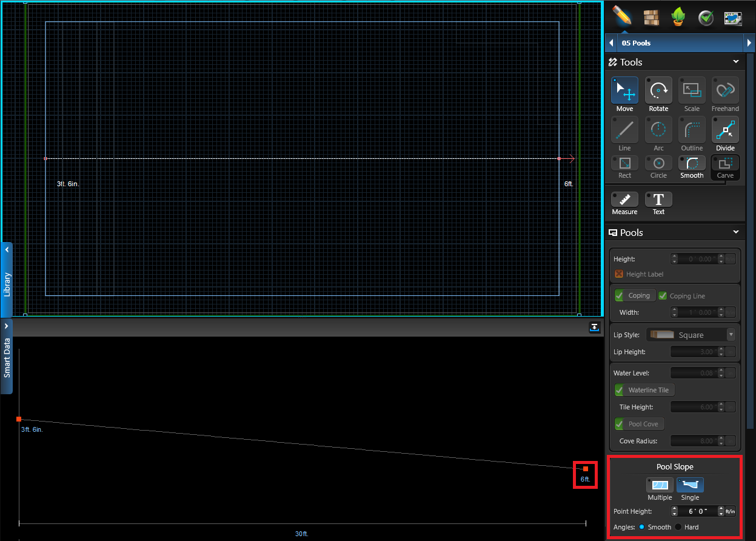The width and height of the screenshot is (756, 541).
Task: Collapse the Tools panel
Action: 735,61
